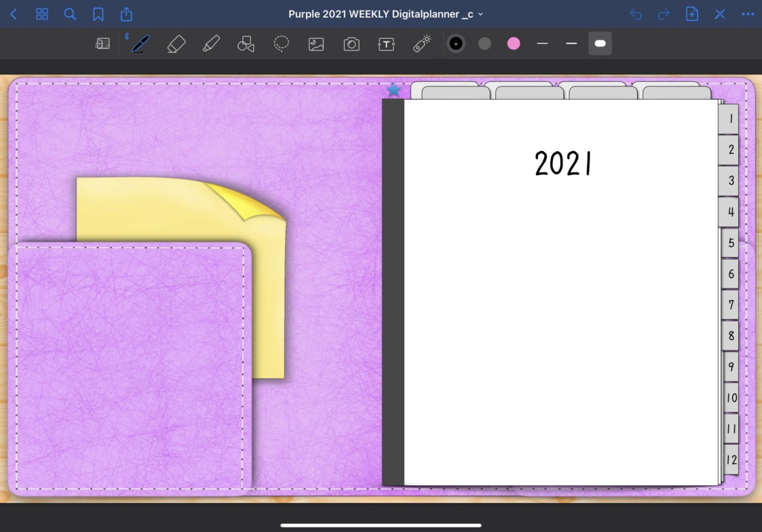Choose the Shapes tool

[246, 44]
